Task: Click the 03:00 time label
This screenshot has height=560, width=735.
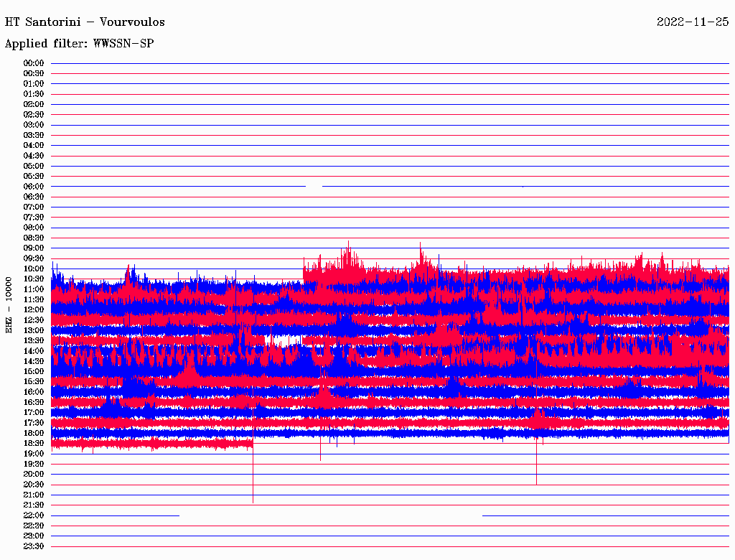Action: point(34,125)
